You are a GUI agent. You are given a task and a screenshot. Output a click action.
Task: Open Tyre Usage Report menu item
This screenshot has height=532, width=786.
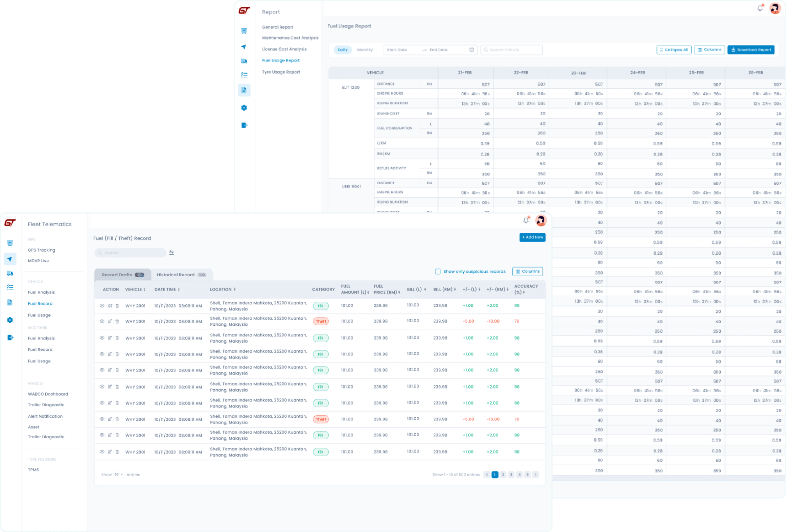coord(281,72)
